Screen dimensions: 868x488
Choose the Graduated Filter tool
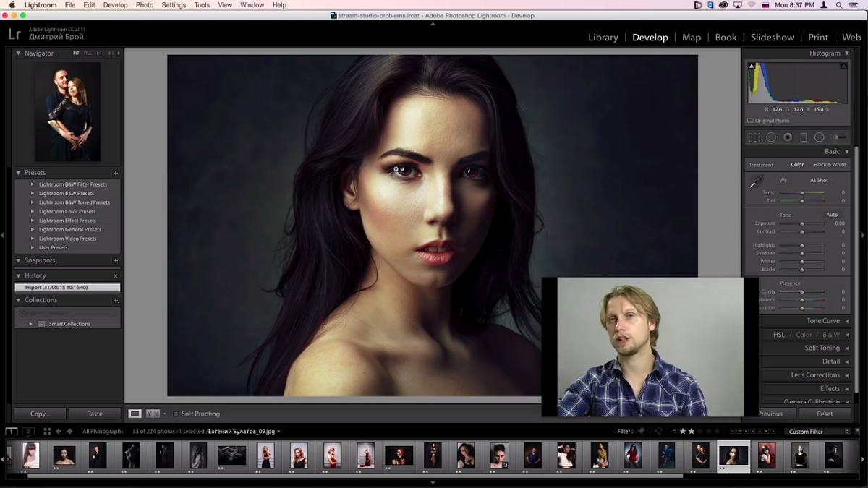click(804, 137)
